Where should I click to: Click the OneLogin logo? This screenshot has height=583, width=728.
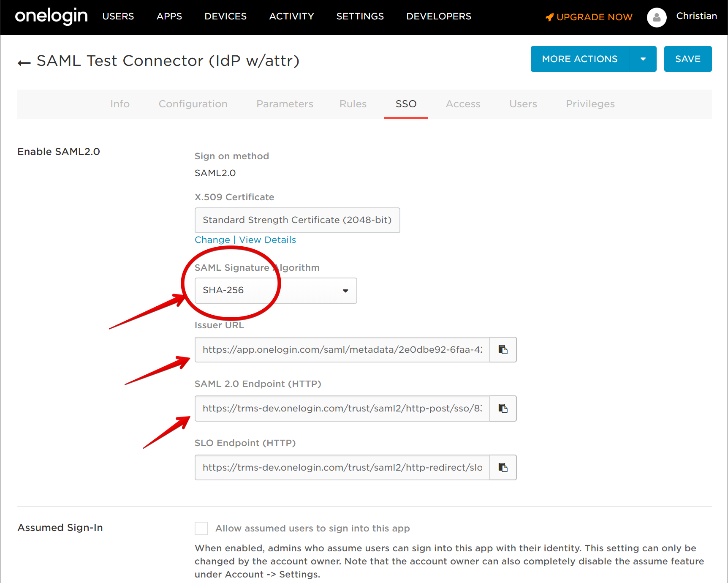tap(51, 16)
